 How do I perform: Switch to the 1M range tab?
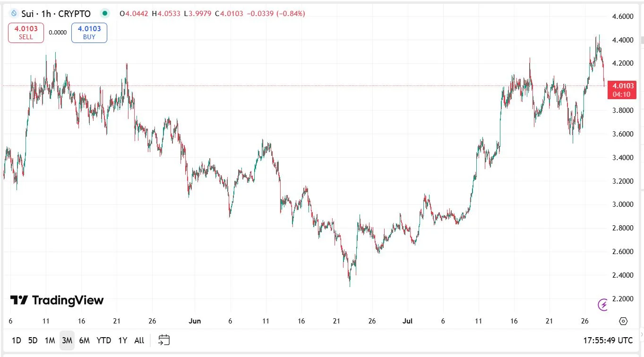point(50,340)
